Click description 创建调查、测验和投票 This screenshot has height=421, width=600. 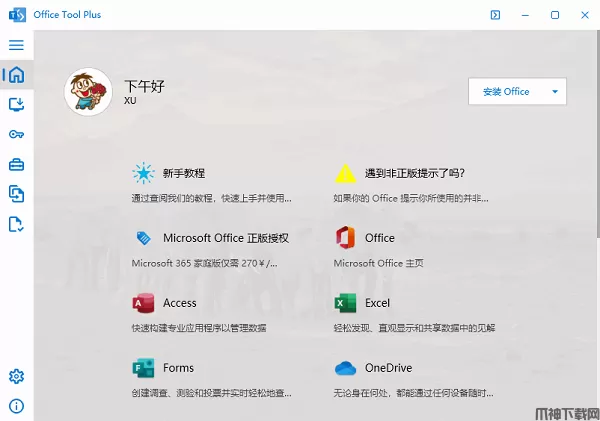(212, 393)
